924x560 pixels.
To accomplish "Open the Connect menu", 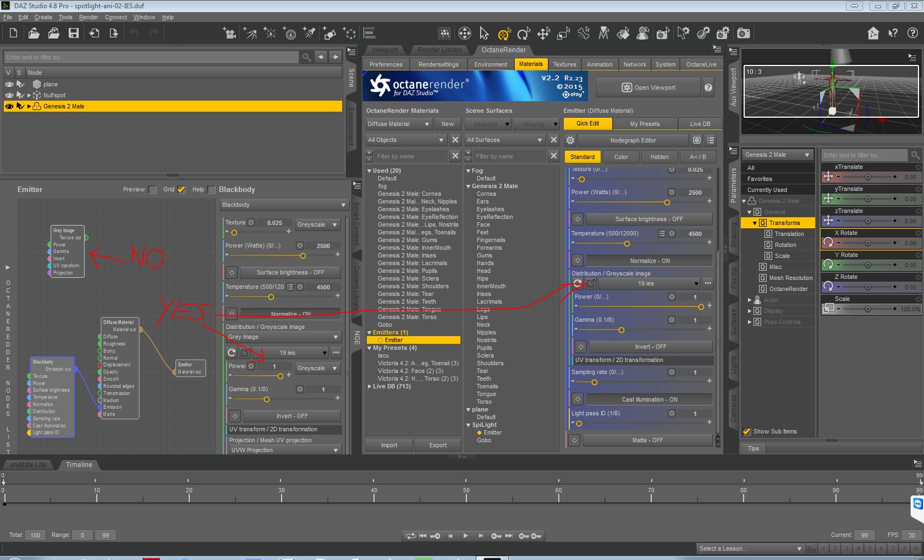I will pos(116,17).
